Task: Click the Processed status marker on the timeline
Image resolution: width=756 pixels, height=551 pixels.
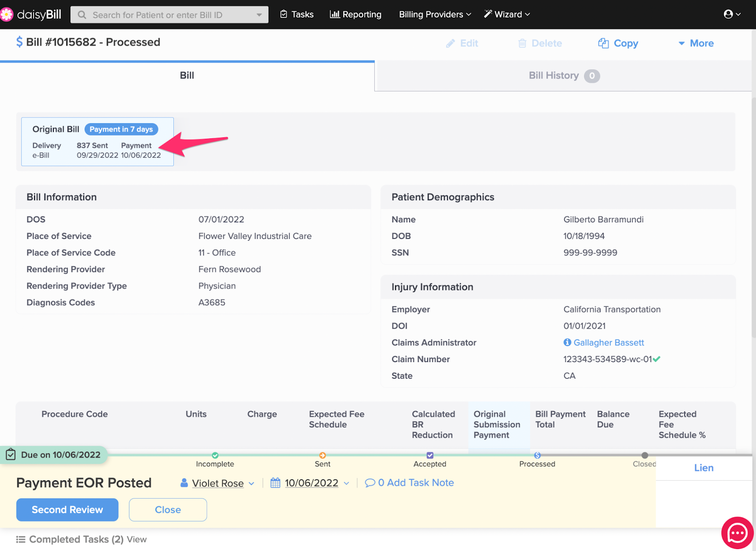Action: point(537,455)
